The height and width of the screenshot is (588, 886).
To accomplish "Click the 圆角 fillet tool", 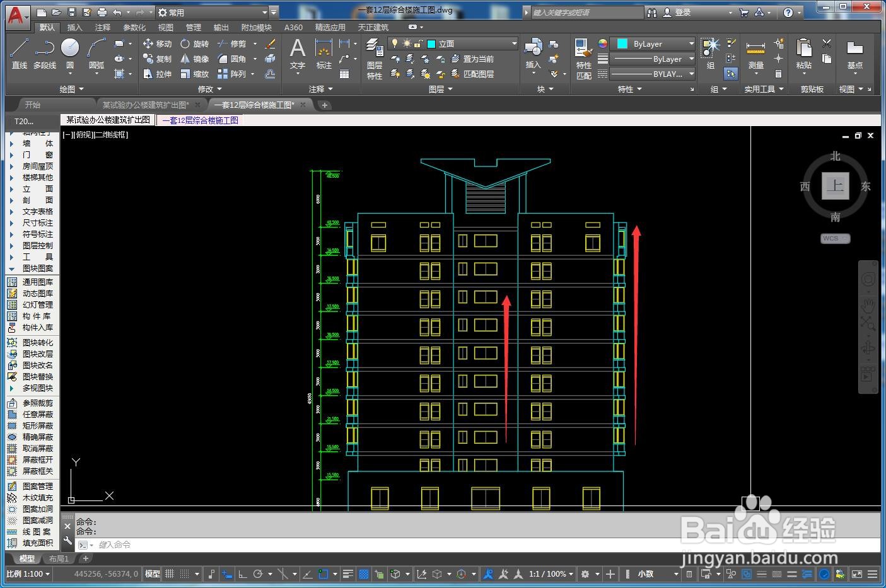I will pos(231,59).
